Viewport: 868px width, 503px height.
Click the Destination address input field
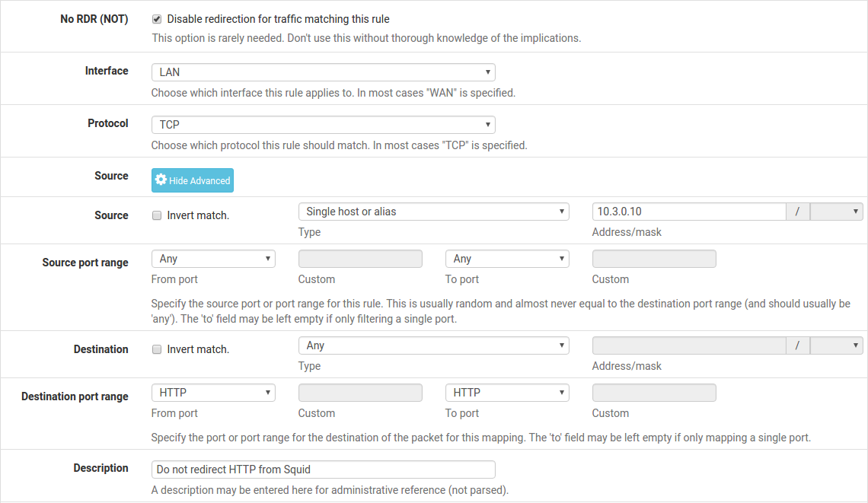tap(688, 345)
